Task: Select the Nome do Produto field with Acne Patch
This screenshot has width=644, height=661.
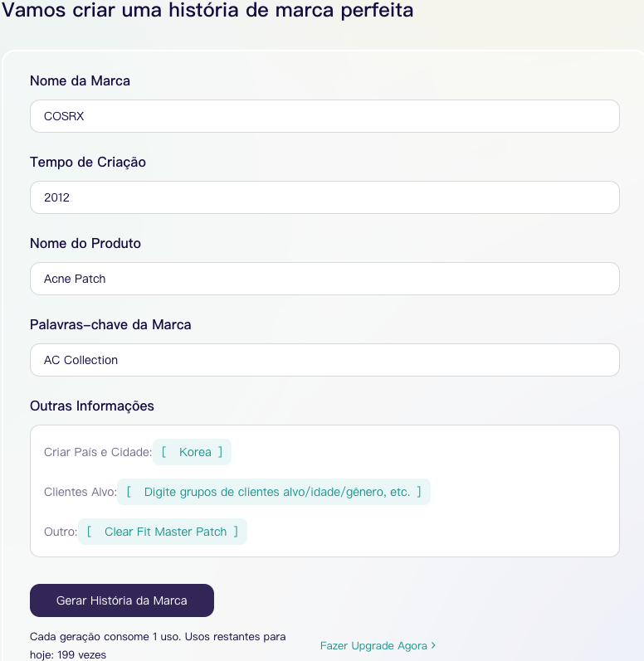Action: coord(324,279)
